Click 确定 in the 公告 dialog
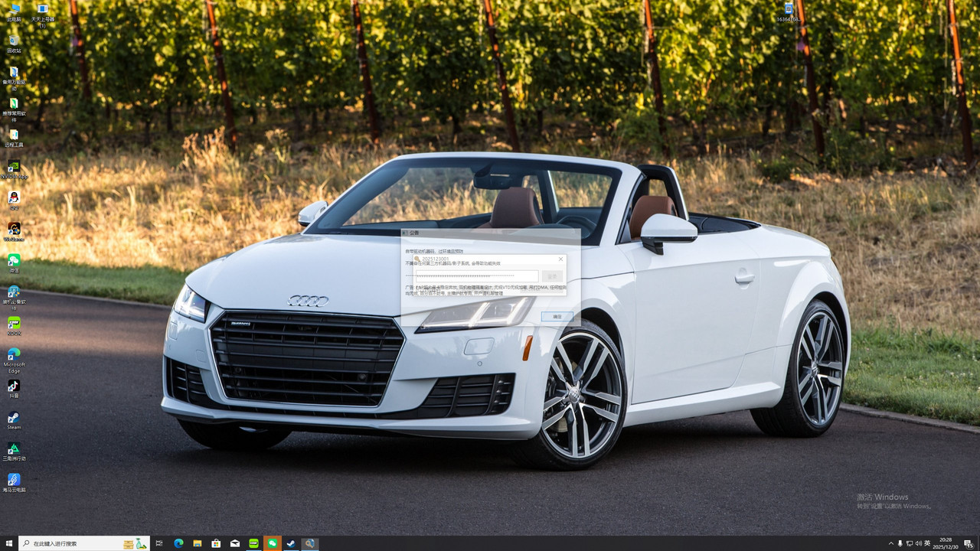The image size is (980, 551). (x=557, y=317)
